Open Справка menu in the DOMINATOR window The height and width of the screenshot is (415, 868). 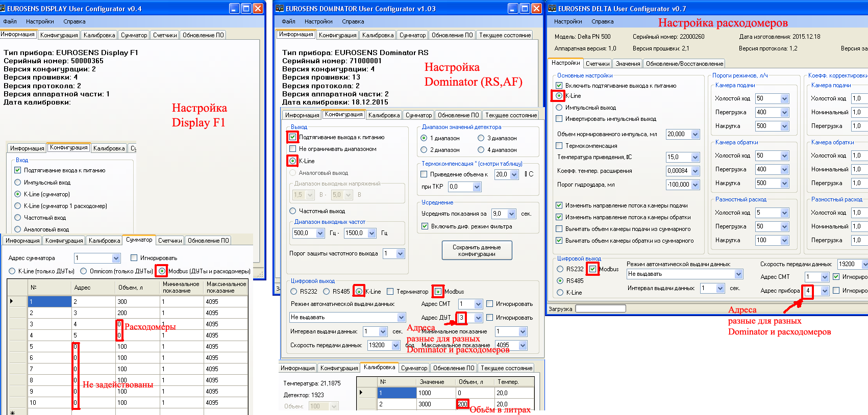(353, 21)
